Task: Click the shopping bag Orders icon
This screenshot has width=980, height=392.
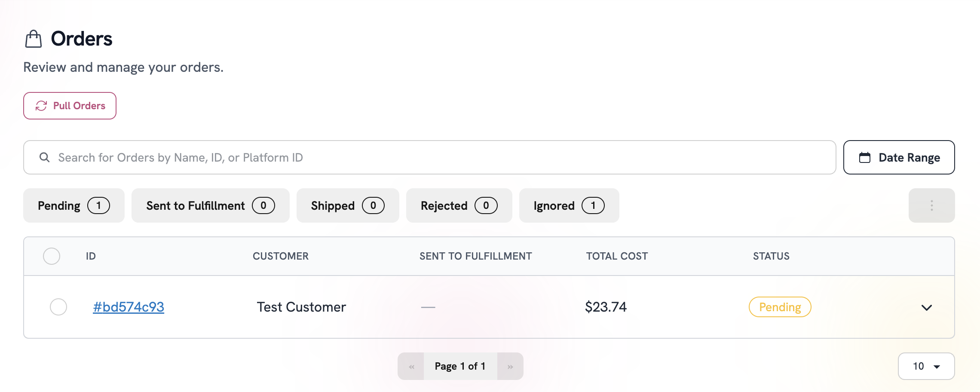Action: (x=33, y=38)
